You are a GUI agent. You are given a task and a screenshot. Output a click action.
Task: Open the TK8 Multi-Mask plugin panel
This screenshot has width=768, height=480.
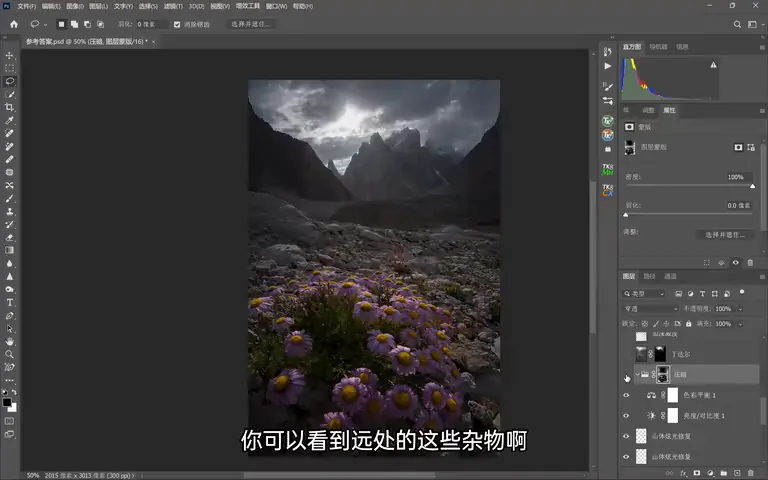(608, 169)
